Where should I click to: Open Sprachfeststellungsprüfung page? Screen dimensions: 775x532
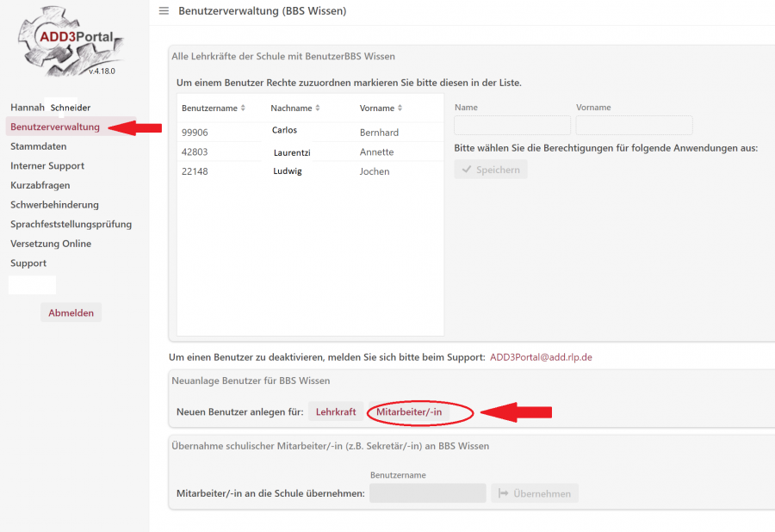tap(71, 224)
